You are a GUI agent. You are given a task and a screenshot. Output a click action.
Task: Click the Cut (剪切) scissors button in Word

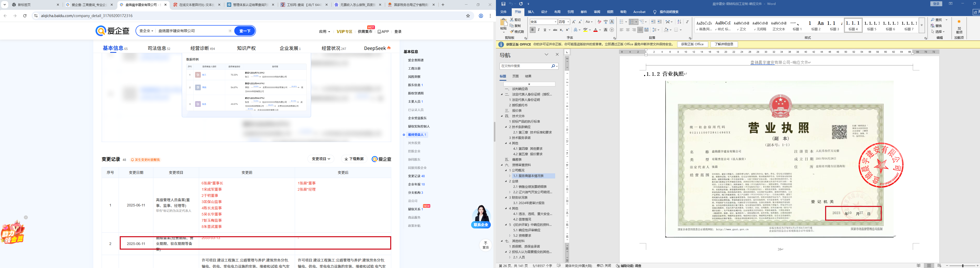click(x=516, y=20)
